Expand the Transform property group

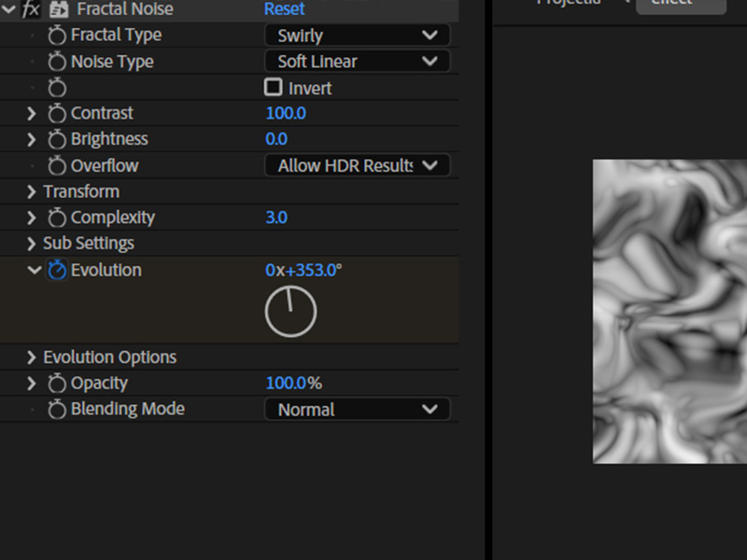pos(30,191)
